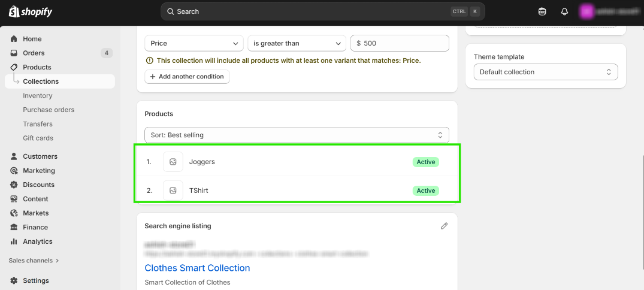The height and width of the screenshot is (290, 644).
Task: Expand the Sales channels section
Action: (34, 261)
